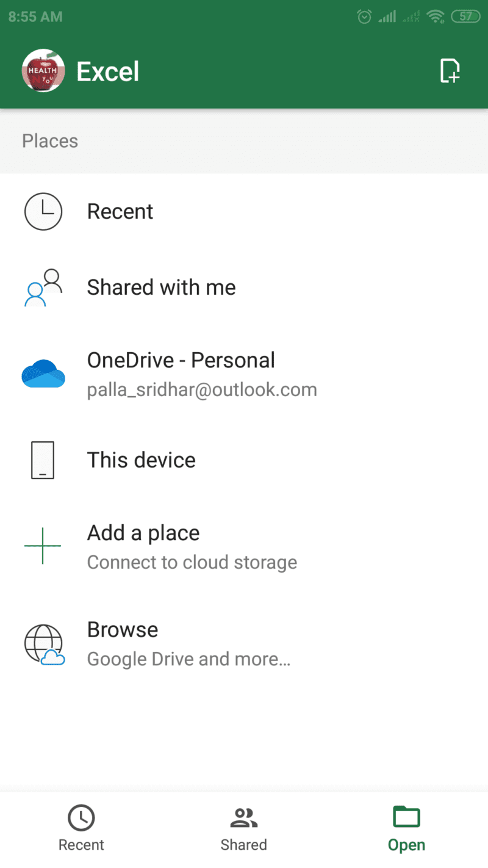Tap the Browse globe icon
This screenshot has height=868, width=488.
click(43, 644)
